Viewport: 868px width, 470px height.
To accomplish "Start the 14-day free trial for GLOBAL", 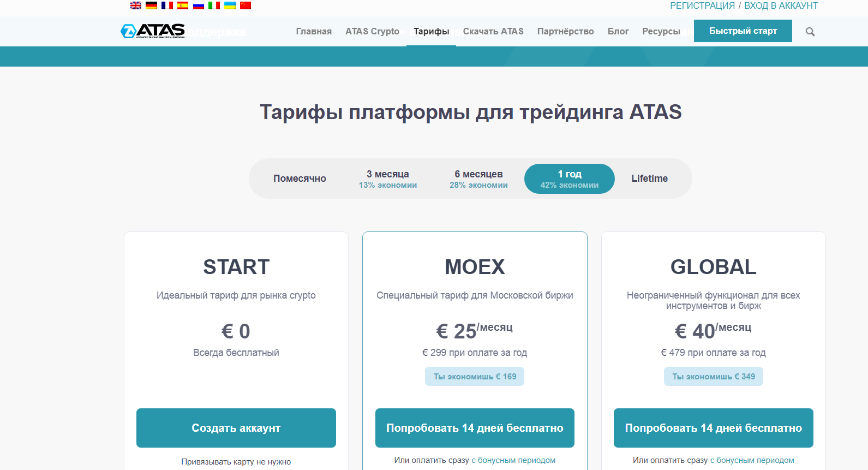I will [714, 428].
